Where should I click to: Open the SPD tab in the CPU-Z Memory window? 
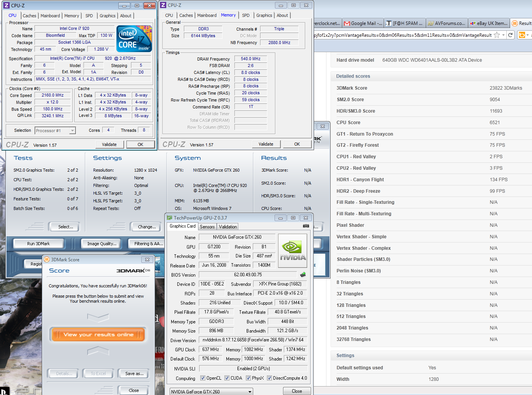click(246, 15)
